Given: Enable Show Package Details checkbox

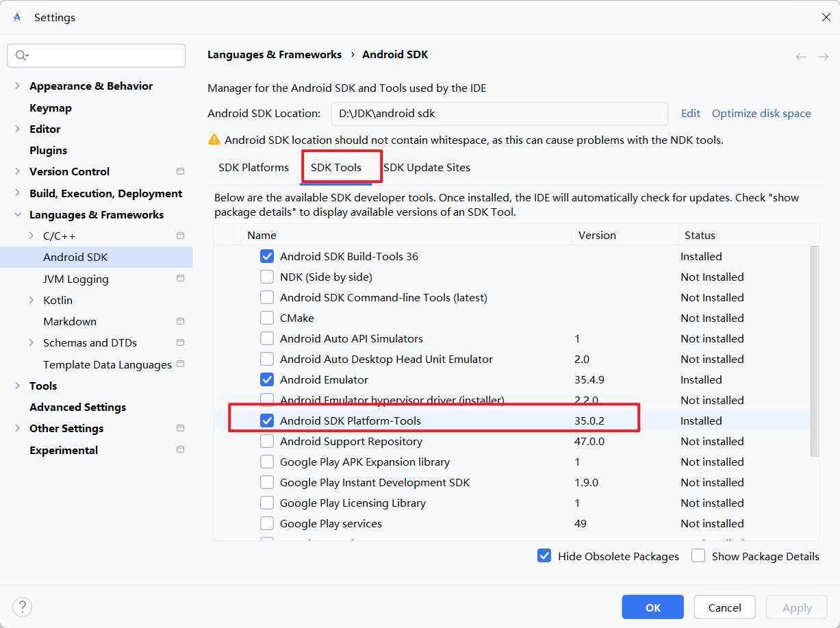Looking at the screenshot, I should pyautogui.click(x=698, y=556).
